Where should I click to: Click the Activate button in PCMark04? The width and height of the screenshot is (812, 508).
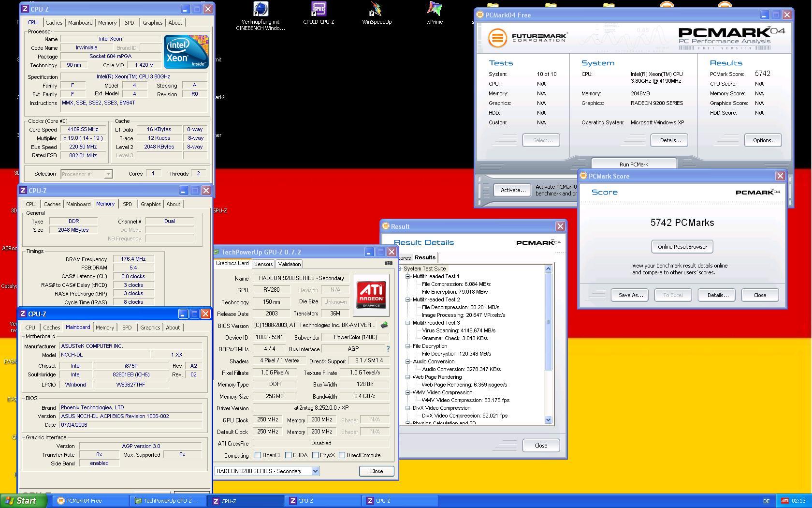click(x=512, y=190)
